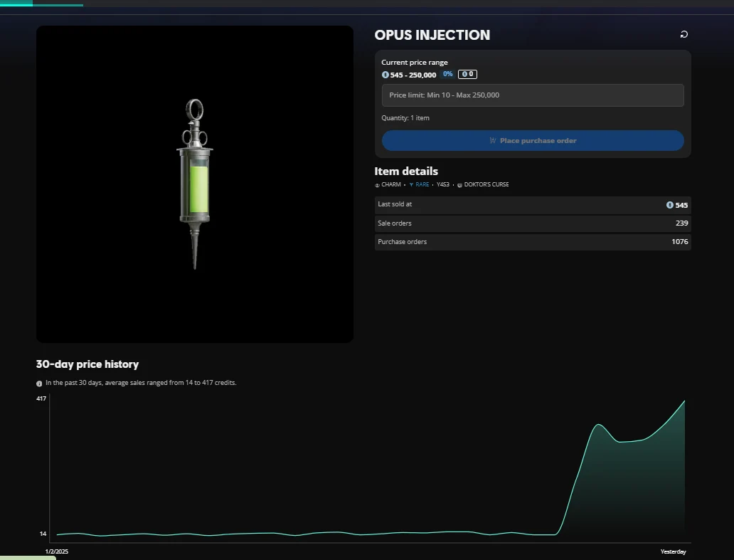
Task: Click the average sales range description sentence
Action: (x=141, y=383)
